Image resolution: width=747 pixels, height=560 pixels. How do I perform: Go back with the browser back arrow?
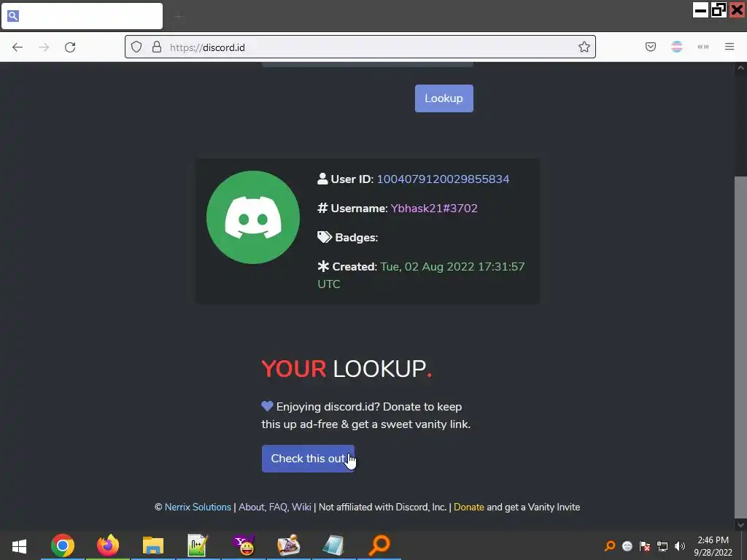click(x=18, y=47)
